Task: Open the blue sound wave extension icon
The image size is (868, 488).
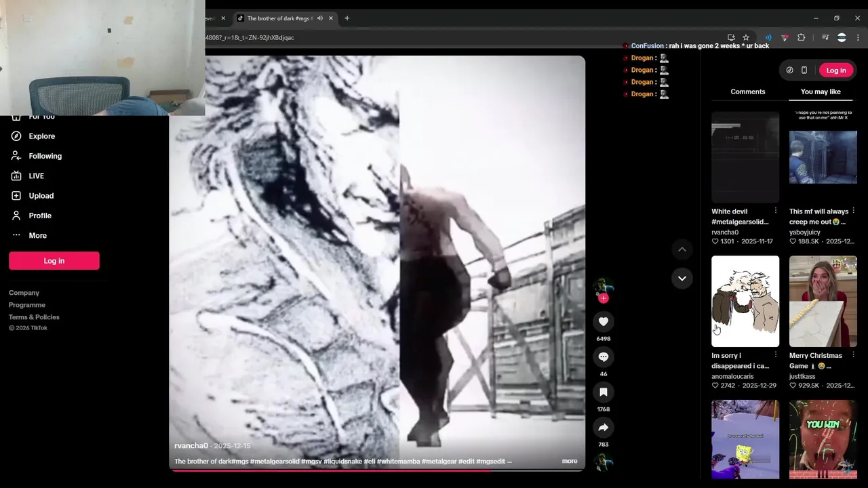Action: point(768,38)
